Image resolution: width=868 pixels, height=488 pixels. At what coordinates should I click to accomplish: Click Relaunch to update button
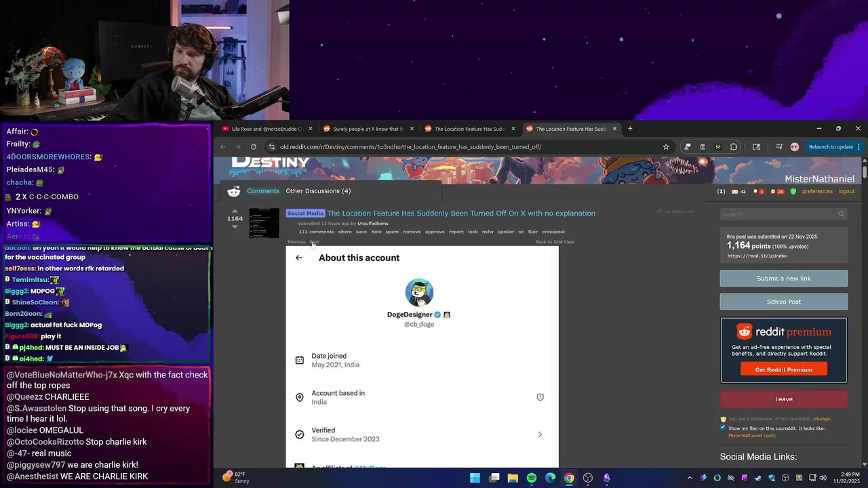831,147
